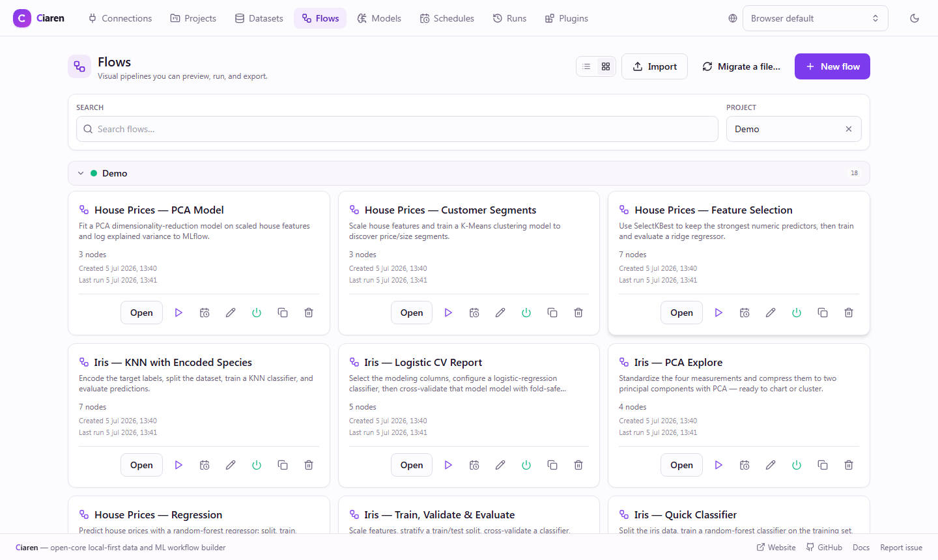Clear the Demo project filter

tap(849, 129)
